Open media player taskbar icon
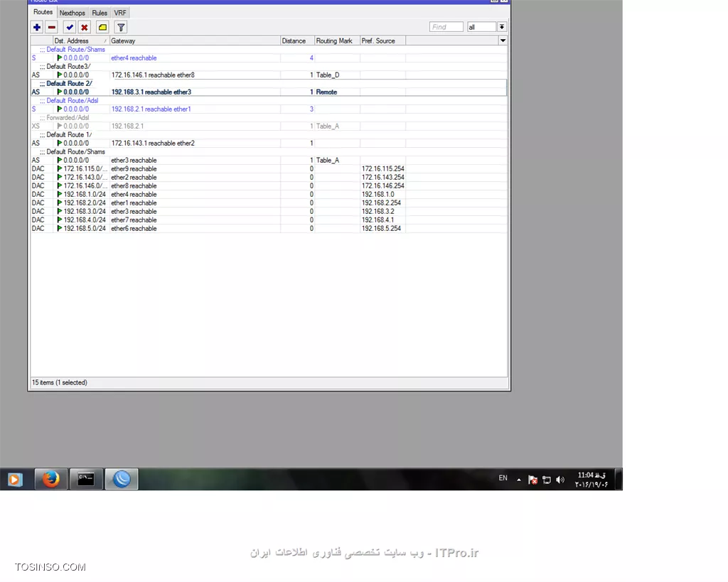The image size is (728, 582). pyautogui.click(x=15, y=479)
